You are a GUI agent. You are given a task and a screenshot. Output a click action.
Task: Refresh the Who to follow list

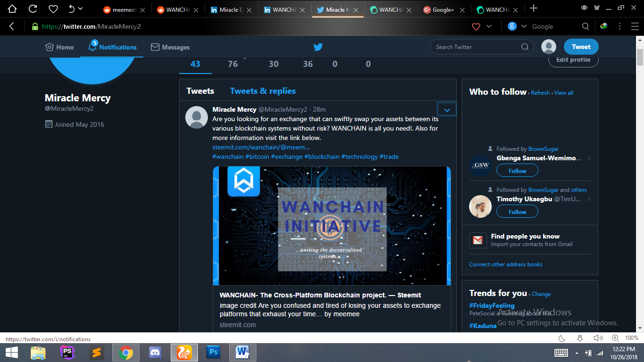coord(540,93)
